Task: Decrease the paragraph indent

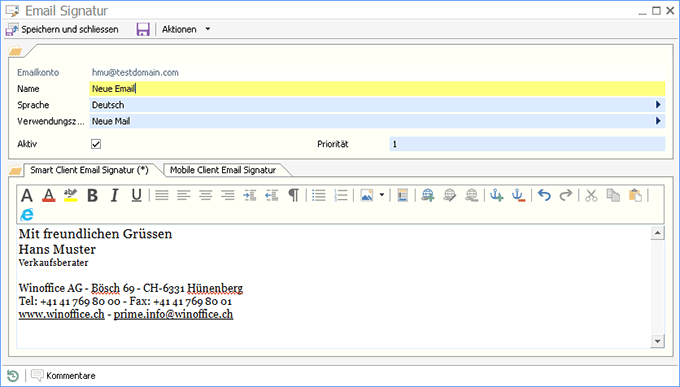Action: pos(272,196)
